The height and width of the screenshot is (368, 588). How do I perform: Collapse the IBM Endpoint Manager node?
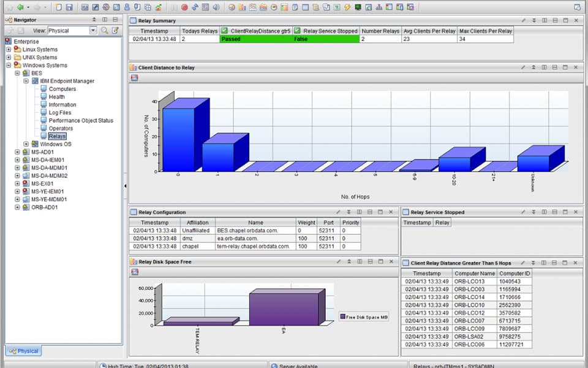click(26, 81)
